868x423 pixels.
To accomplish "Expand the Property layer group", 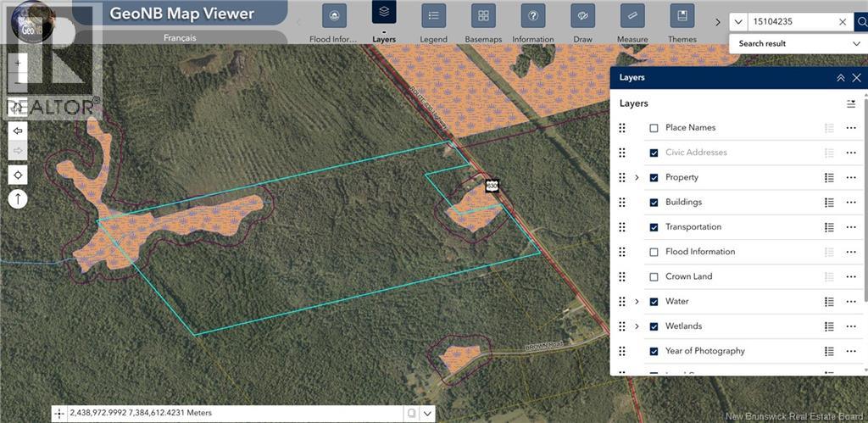I will point(637,178).
